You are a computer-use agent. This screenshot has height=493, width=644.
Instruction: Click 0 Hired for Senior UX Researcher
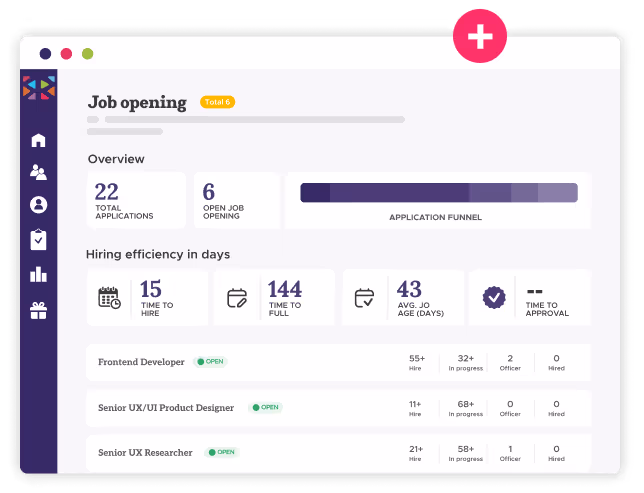click(x=557, y=453)
